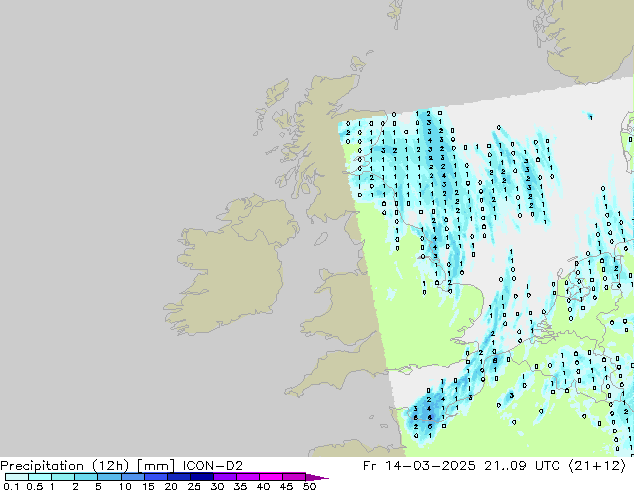Click the 35–40 mm legend color swatch
Screen dimensions: 634x490
(247, 477)
